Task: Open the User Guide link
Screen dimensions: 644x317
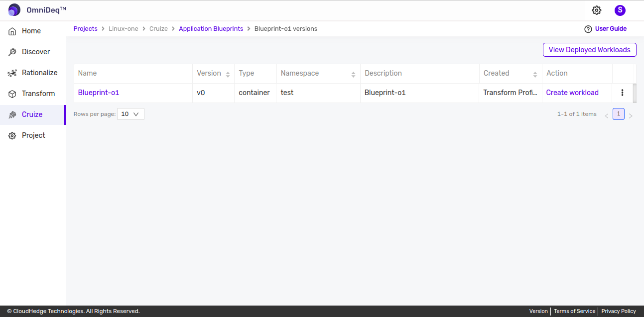Action: [x=611, y=29]
